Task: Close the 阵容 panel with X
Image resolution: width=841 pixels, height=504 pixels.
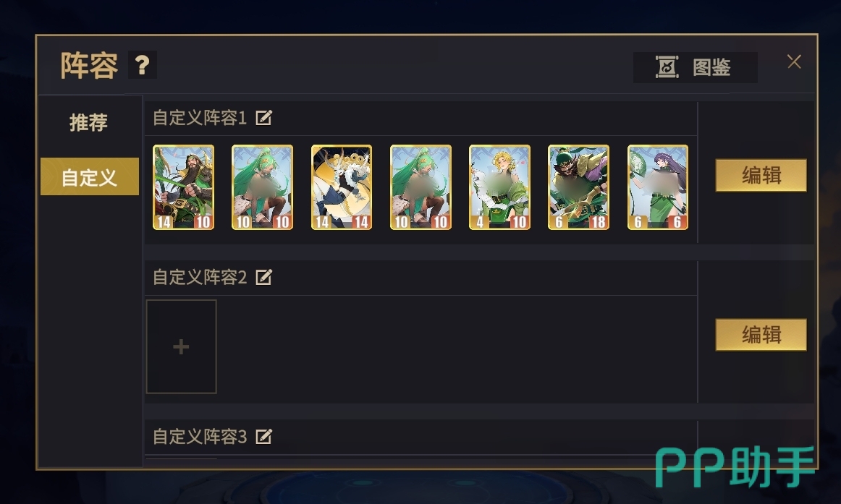Action: 795,61
